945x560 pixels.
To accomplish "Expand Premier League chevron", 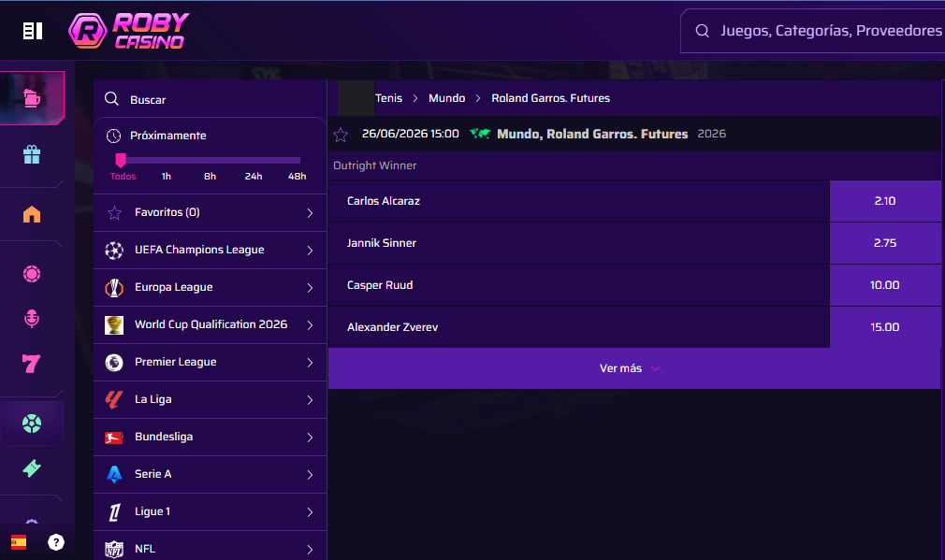I will tap(310, 363).
